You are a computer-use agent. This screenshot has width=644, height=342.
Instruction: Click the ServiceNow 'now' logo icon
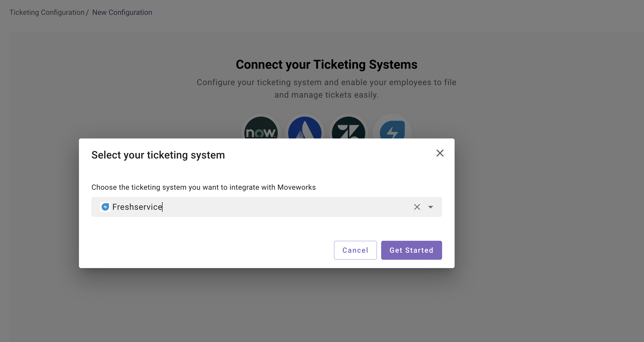coord(261,129)
